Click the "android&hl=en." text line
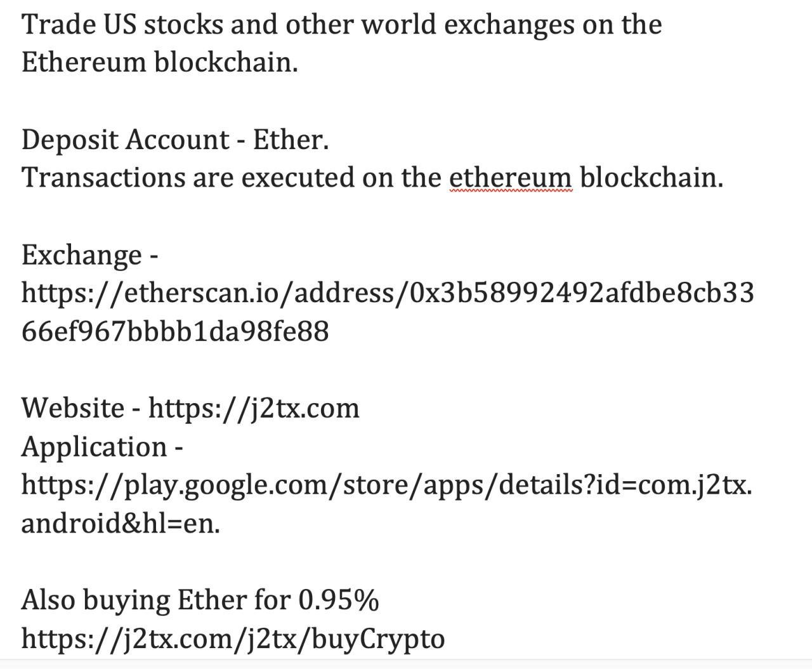The height and width of the screenshot is (669, 812). click(x=121, y=524)
